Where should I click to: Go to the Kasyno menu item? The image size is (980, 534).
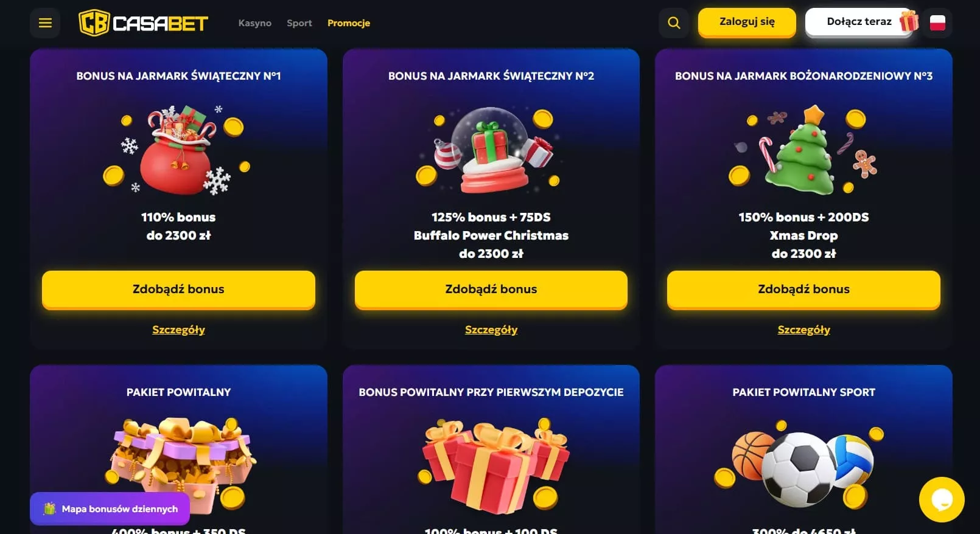pyautogui.click(x=255, y=23)
